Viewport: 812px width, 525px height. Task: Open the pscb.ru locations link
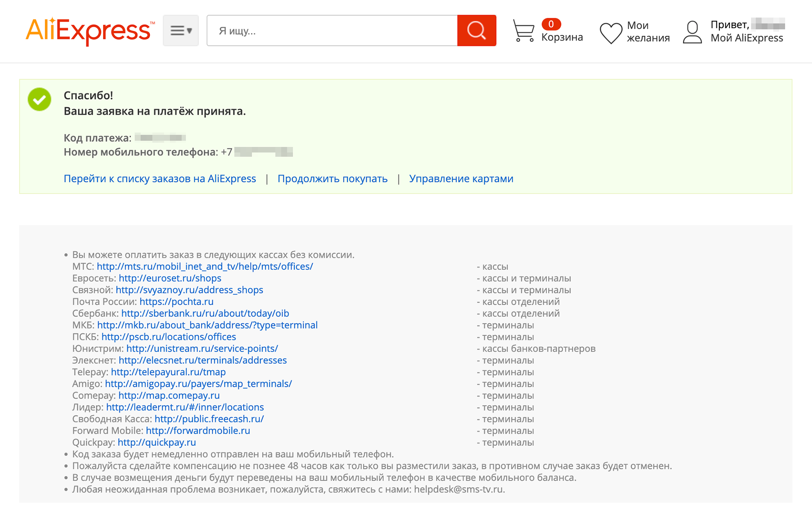pos(169,337)
